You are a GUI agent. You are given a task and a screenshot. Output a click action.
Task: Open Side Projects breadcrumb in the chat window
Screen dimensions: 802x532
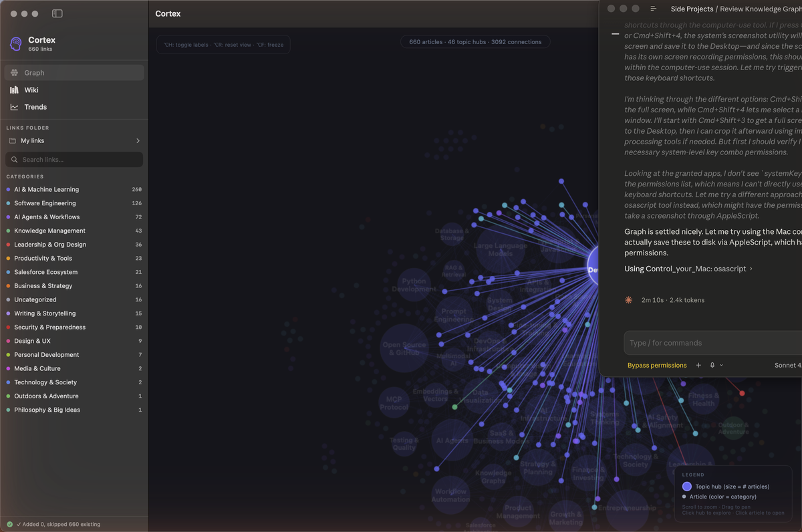[692, 9]
